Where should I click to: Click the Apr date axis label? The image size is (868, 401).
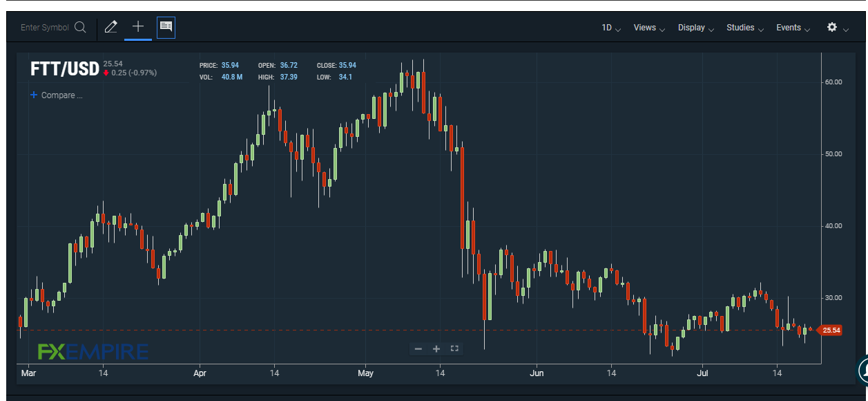[x=200, y=373]
